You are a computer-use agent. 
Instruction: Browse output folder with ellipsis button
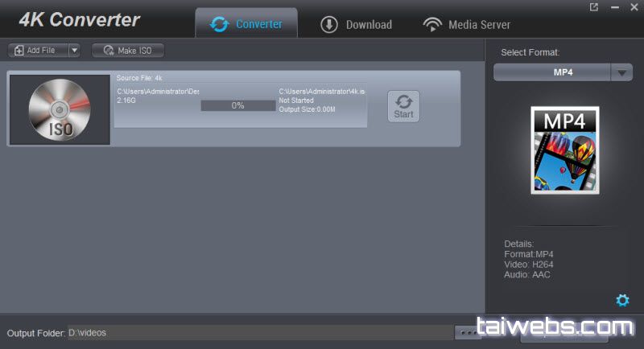(x=467, y=332)
